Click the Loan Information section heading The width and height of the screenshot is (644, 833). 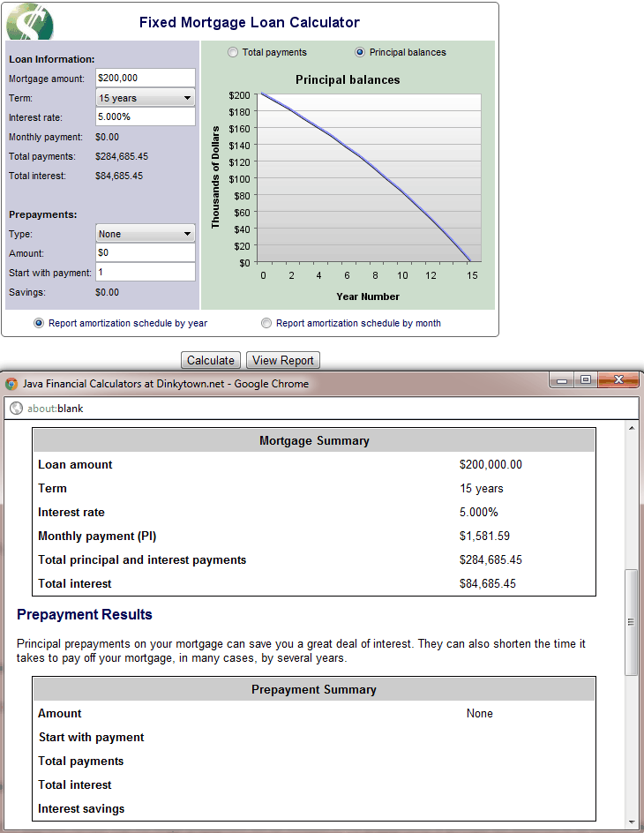click(51, 59)
